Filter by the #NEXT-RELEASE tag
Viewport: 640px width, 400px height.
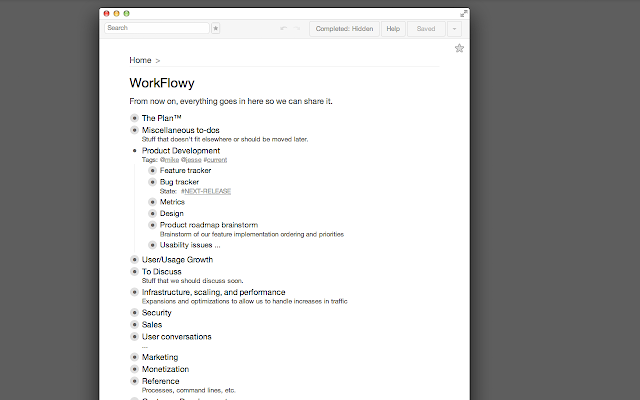(206, 191)
